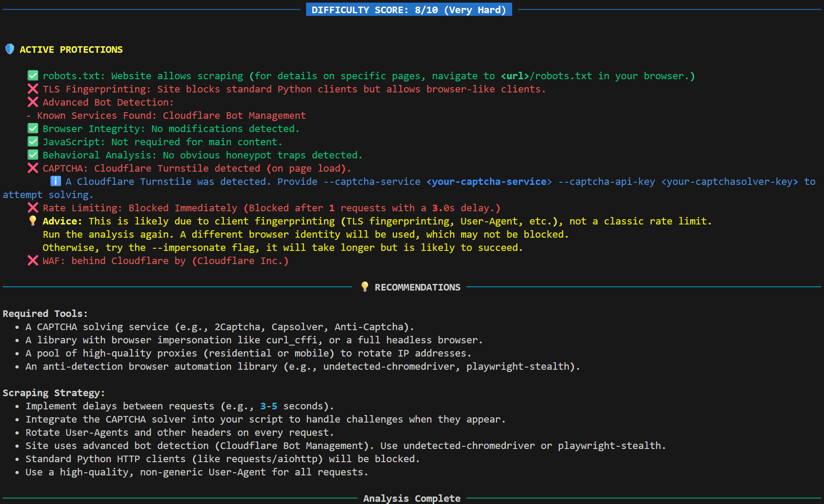Click the green checkmark next to robots.txt
The image size is (824, 504).
33,76
